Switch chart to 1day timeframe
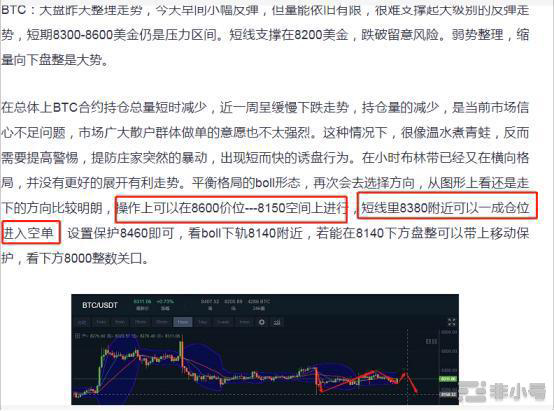Screen dimensions: 554x411 (202, 322)
